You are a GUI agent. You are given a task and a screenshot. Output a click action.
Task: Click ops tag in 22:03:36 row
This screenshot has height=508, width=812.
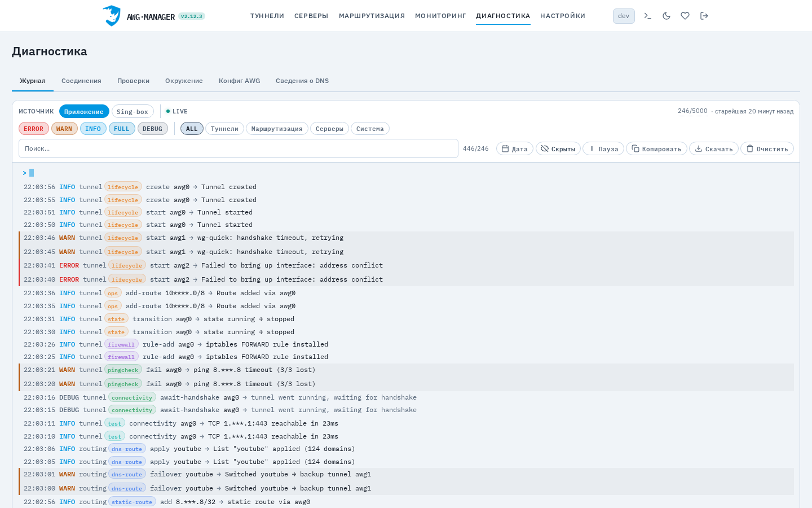pyautogui.click(x=113, y=293)
